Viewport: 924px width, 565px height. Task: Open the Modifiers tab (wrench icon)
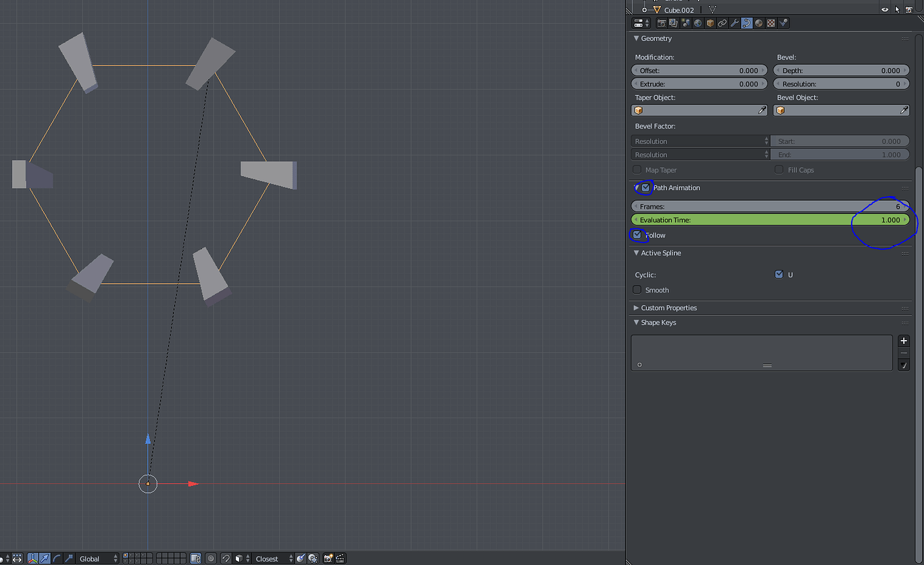(735, 23)
